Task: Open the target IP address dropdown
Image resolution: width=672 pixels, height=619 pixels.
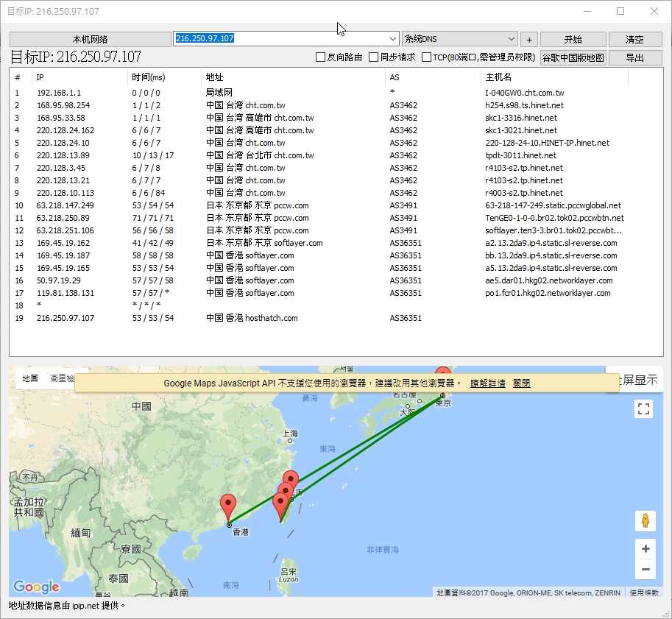Action: click(x=393, y=38)
